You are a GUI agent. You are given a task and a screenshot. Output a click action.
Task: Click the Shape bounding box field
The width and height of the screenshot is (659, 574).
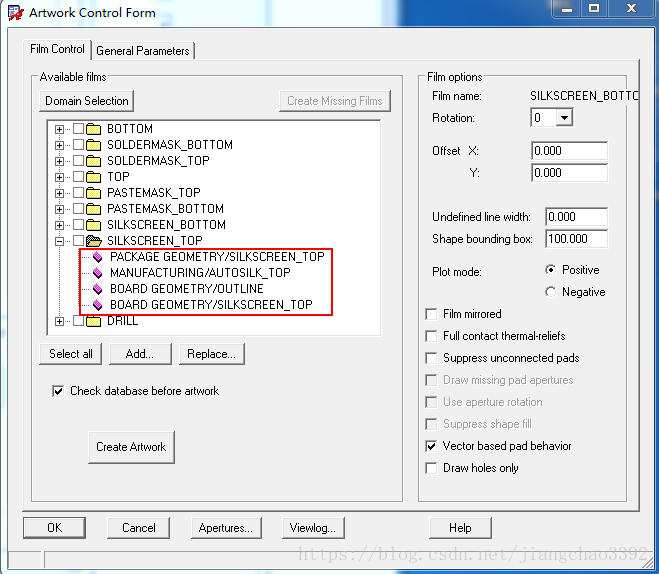[x=577, y=239]
